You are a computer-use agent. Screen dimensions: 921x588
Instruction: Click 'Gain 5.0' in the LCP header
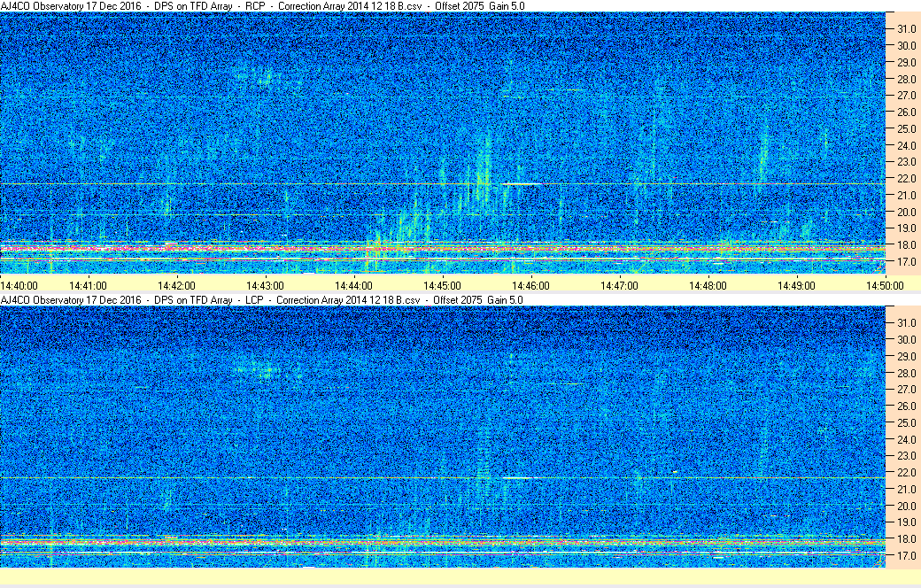[x=505, y=300]
